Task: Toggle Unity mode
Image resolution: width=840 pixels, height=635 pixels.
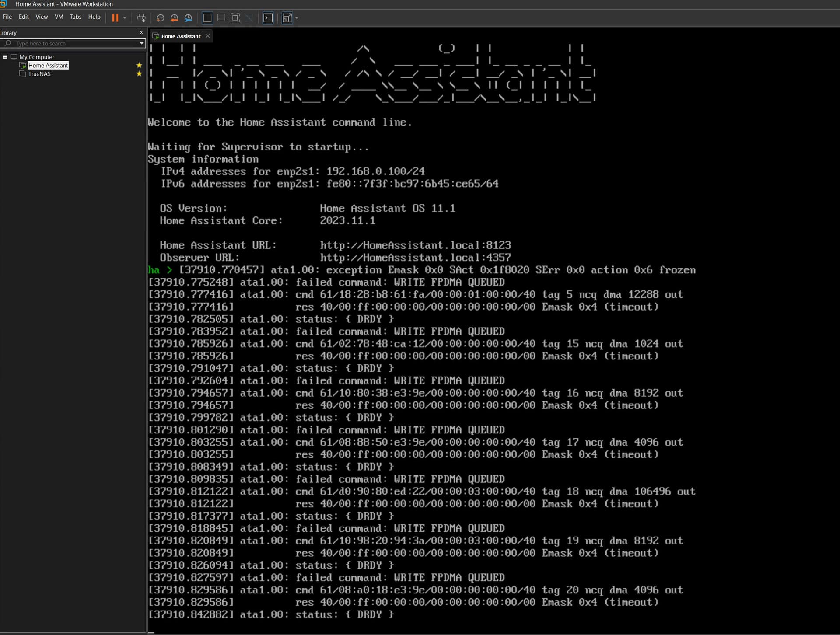Action: click(249, 18)
